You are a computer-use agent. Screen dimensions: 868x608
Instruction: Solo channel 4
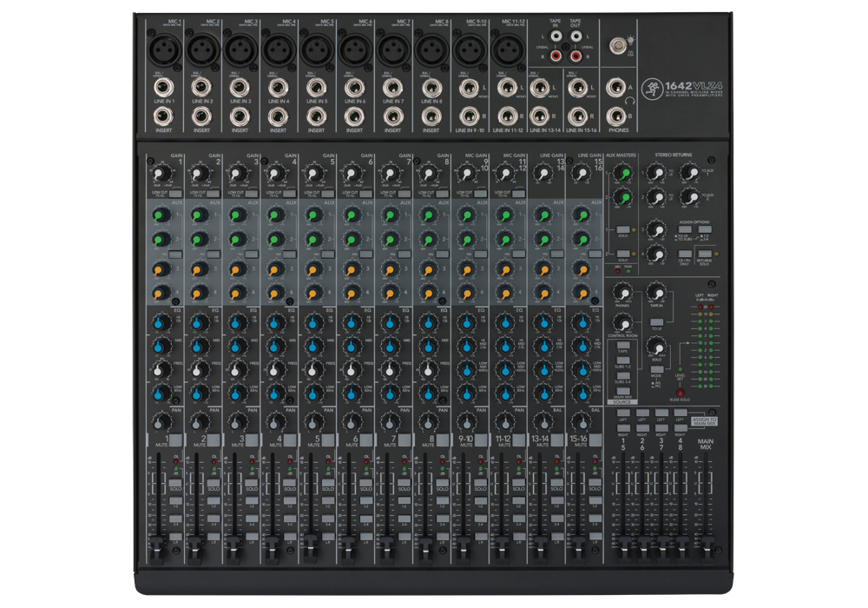coord(290,484)
